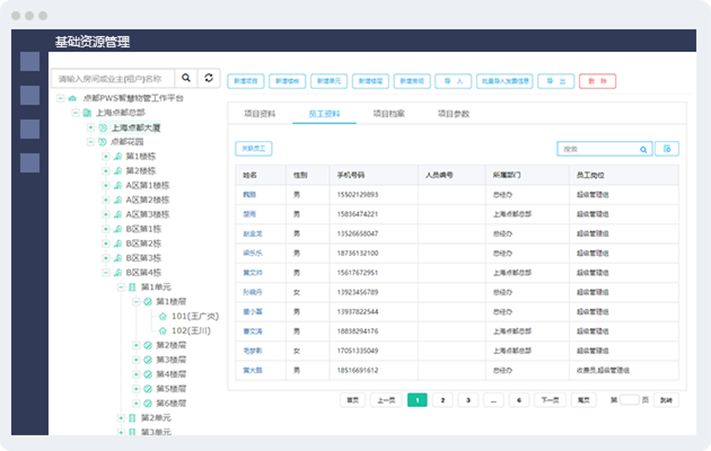
Task: Switch to the 项目资料 tab
Action: tap(260, 114)
